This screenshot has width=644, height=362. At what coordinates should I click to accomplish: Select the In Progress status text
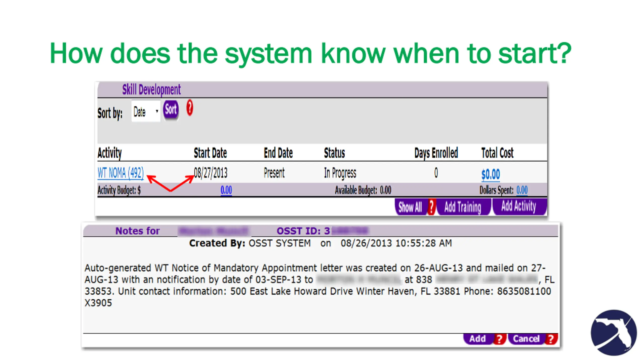pos(340,173)
